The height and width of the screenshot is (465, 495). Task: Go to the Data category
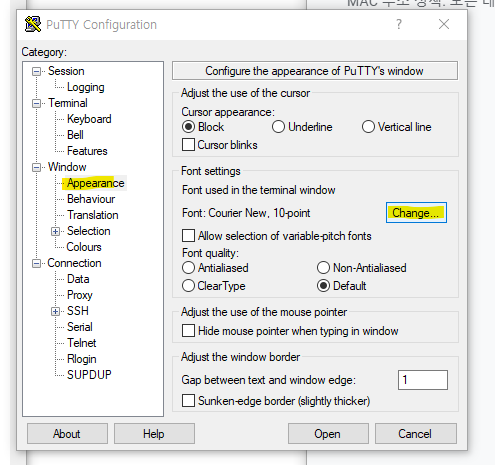[x=78, y=279]
